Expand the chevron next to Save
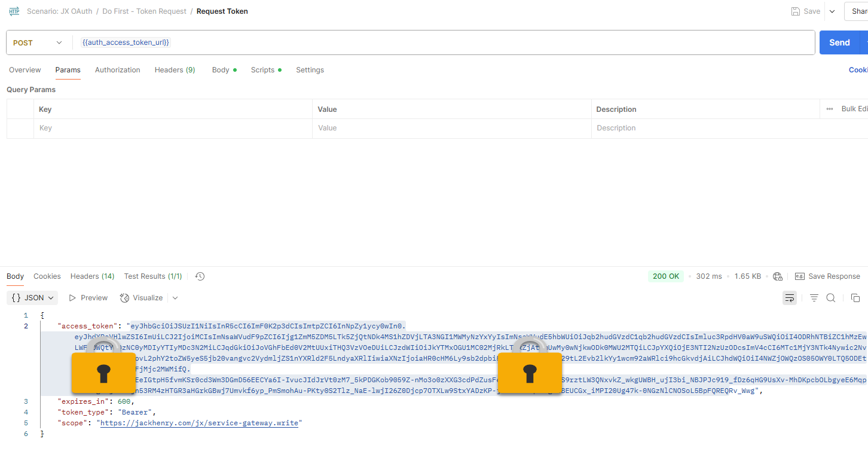 click(832, 11)
